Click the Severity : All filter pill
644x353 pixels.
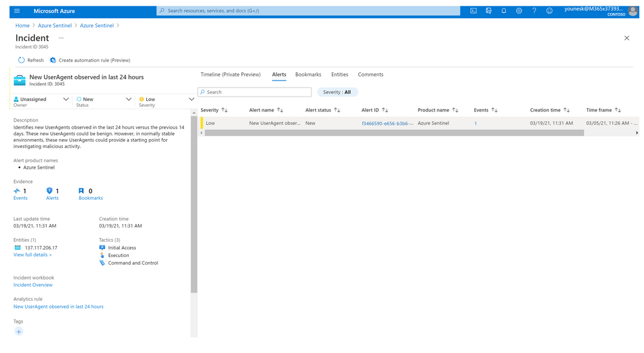pyautogui.click(x=337, y=92)
